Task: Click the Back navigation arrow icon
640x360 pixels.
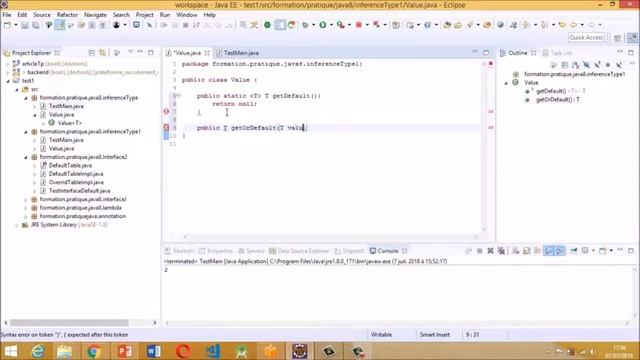Action: click(x=573, y=25)
